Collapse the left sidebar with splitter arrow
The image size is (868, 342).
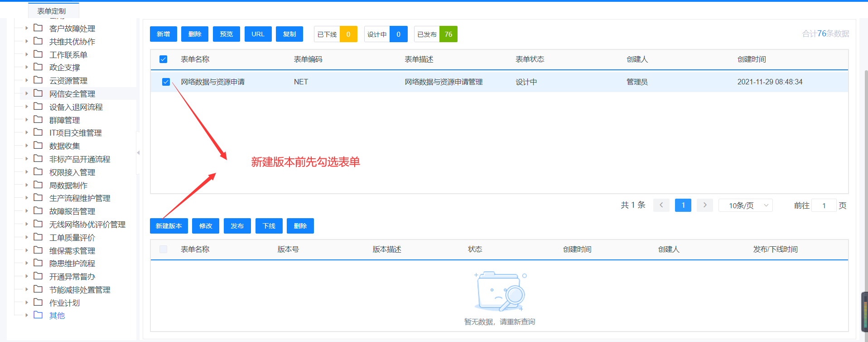[138, 153]
